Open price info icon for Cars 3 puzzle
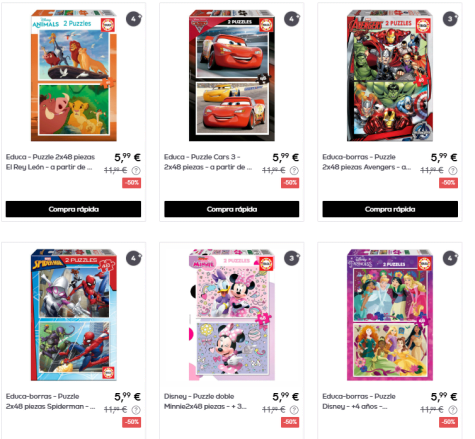475x439 pixels. click(294, 171)
